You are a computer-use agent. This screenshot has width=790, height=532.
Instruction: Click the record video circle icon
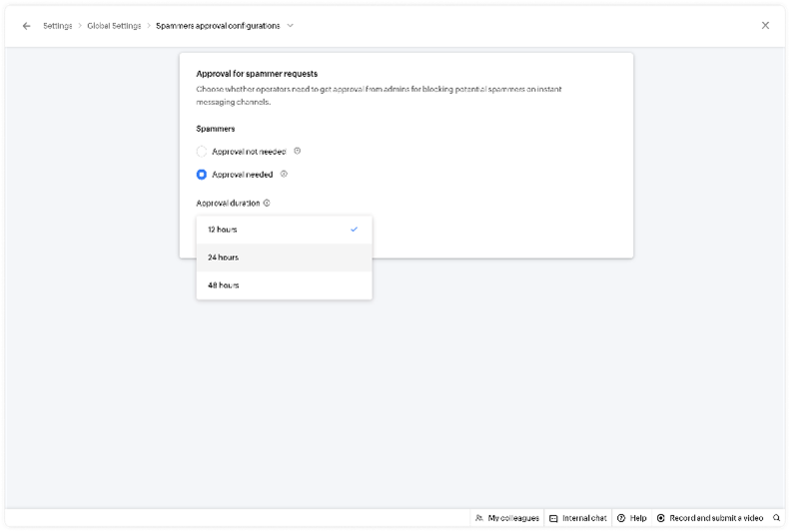[x=661, y=518]
